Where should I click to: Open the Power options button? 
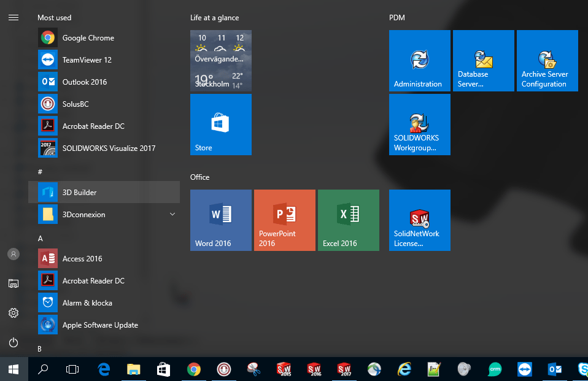tap(14, 342)
